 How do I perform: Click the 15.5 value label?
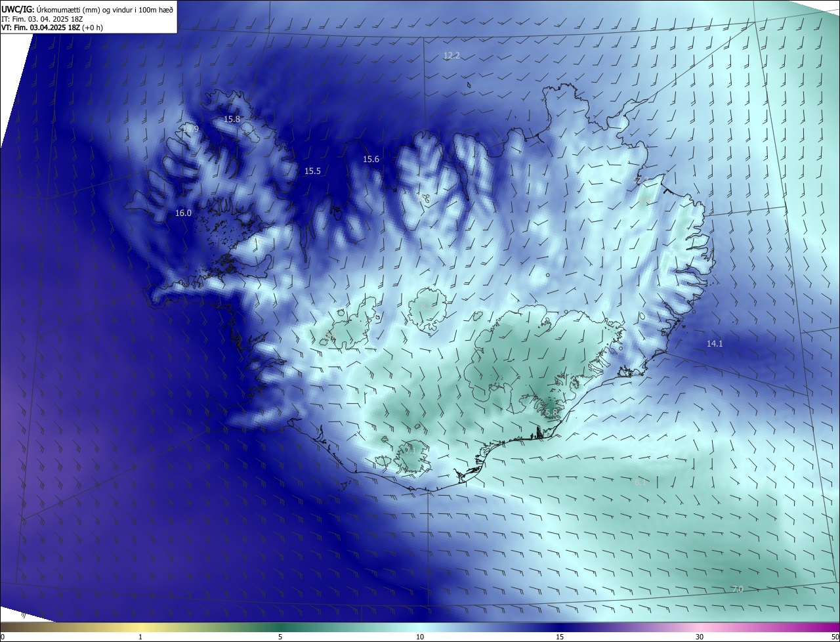pyautogui.click(x=312, y=171)
